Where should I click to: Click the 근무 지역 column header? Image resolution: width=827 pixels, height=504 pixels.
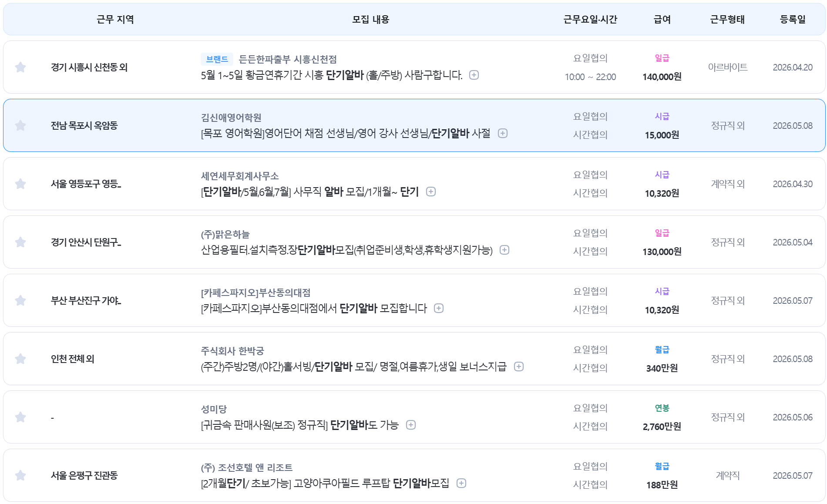[115, 19]
